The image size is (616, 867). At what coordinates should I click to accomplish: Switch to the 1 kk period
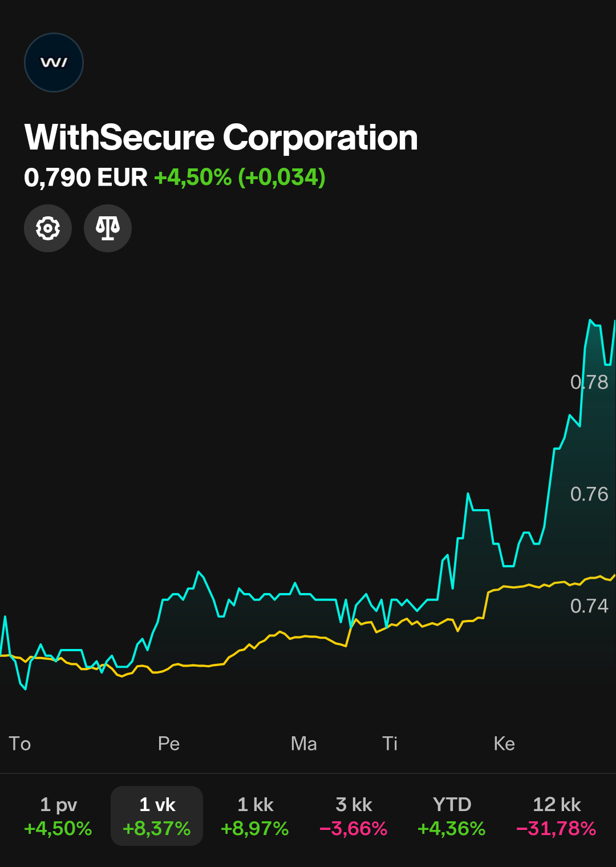coord(255,816)
